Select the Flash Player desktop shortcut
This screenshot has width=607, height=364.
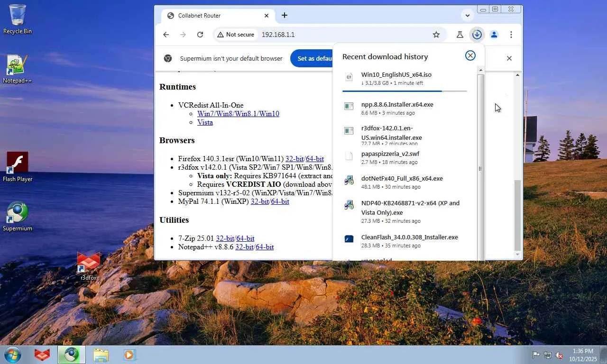coord(18,167)
